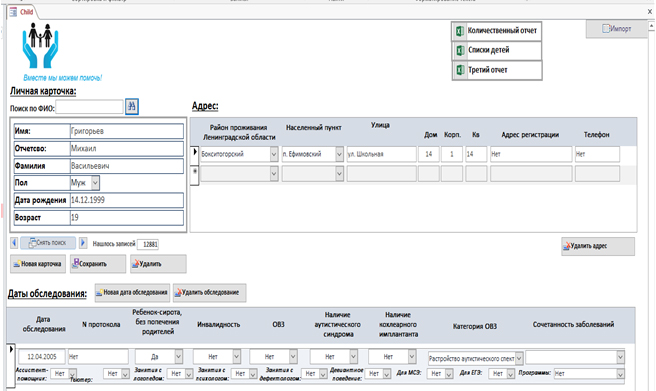The height and width of the screenshot is (391, 656).
Task: Click the Имя field containing Григорьев
Action: (x=127, y=131)
